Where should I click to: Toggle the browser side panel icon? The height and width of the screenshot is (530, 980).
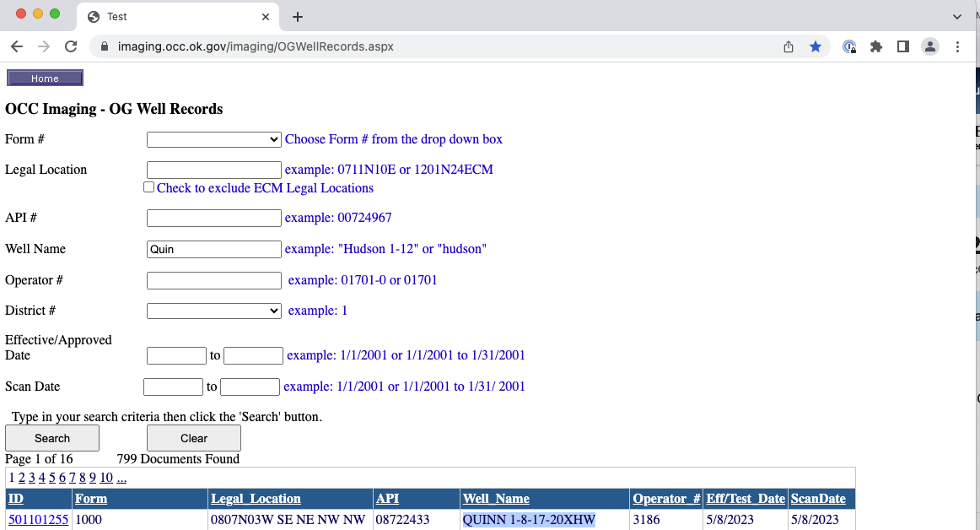[x=902, y=46]
